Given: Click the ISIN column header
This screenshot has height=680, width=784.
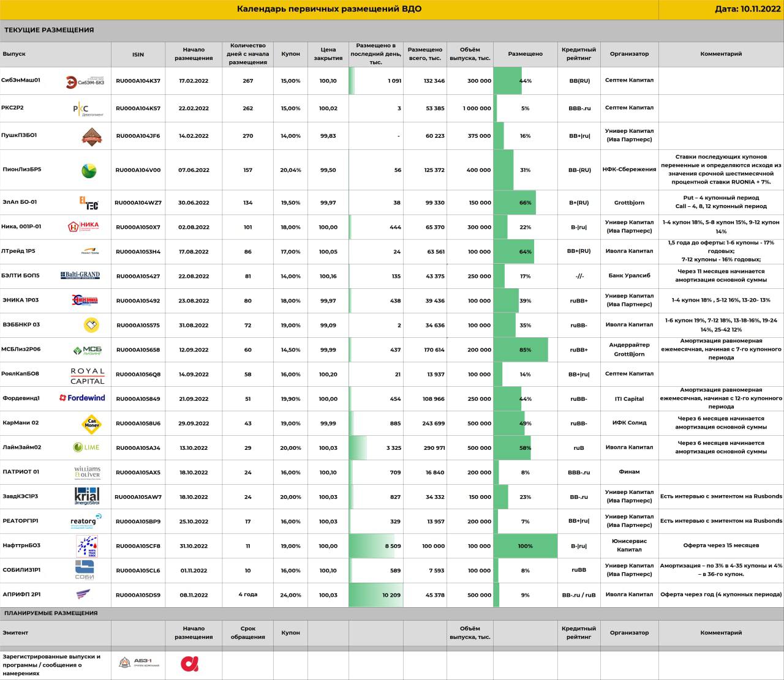Looking at the screenshot, I should click(x=138, y=54).
